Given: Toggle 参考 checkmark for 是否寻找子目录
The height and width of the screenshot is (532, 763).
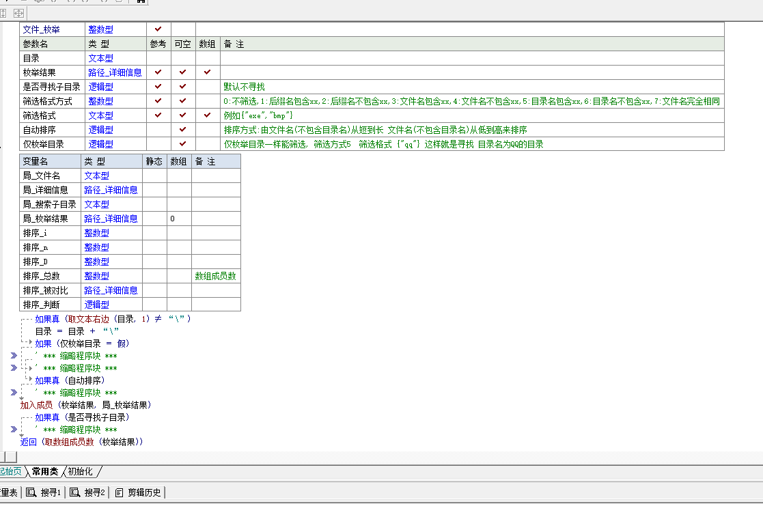Looking at the screenshot, I should click(x=158, y=87).
